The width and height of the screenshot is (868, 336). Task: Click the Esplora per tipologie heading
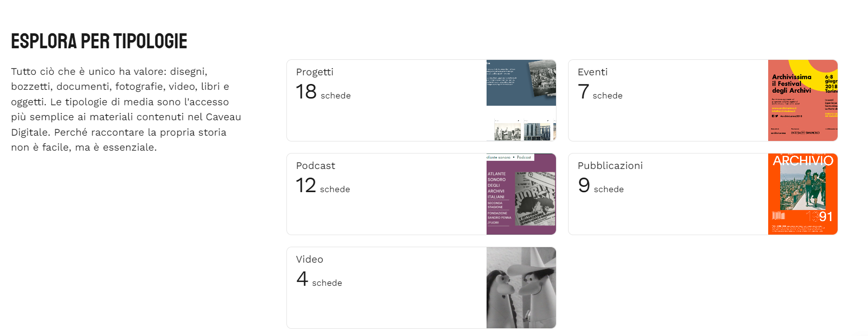click(x=99, y=42)
